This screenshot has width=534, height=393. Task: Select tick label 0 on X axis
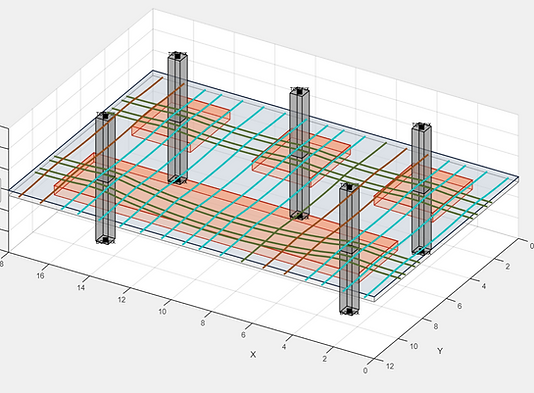pos(365,371)
